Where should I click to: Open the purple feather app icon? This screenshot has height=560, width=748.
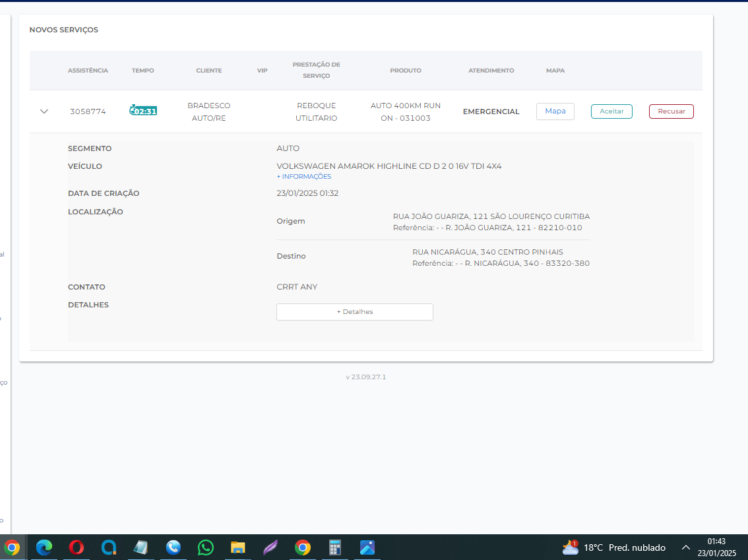tap(270, 547)
